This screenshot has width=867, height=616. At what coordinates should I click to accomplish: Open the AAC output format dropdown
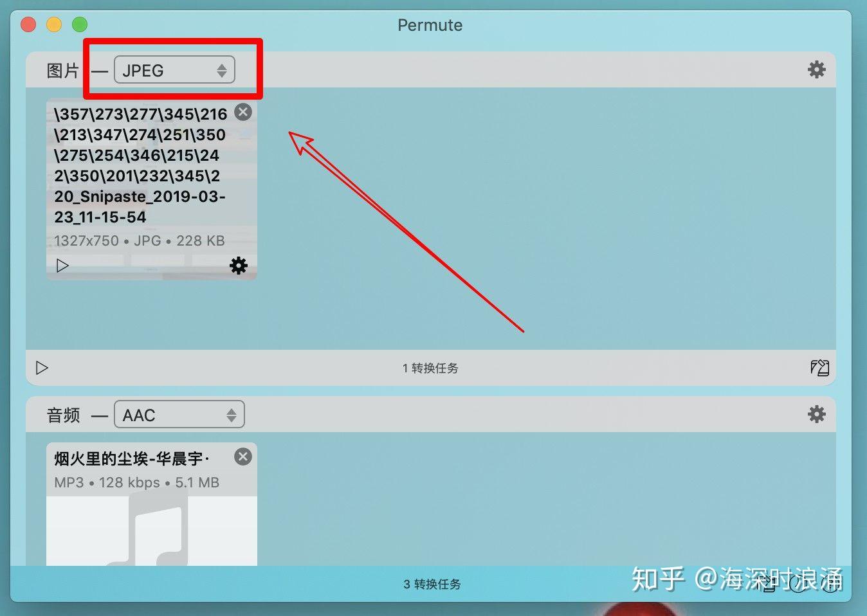coord(179,414)
